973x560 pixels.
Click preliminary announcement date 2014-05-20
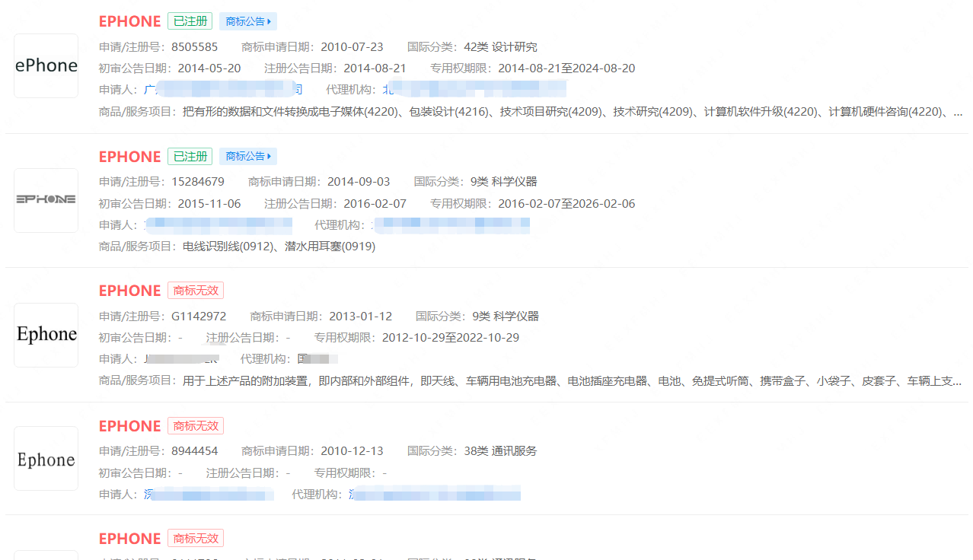coord(209,68)
